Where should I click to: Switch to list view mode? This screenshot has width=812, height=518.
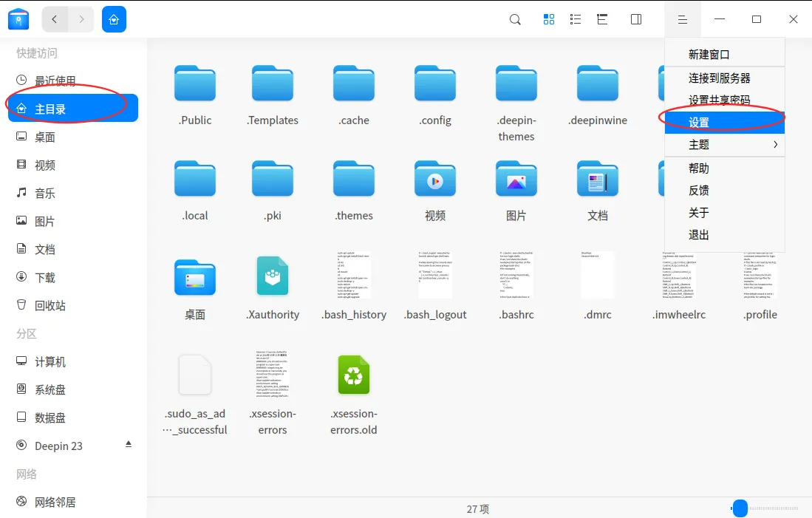tap(576, 20)
